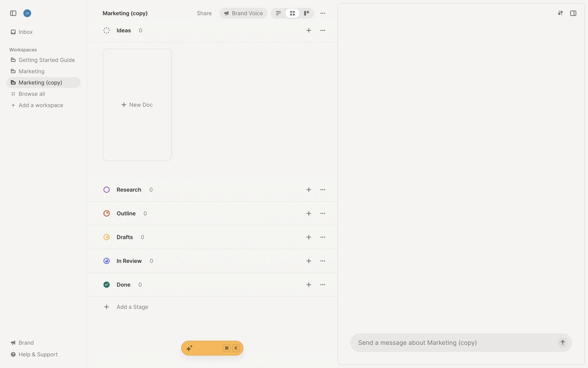Collapse the right chat side panel
Image resolution: width=588 pixels, height=368 pixels.
[x=573, y=13]
